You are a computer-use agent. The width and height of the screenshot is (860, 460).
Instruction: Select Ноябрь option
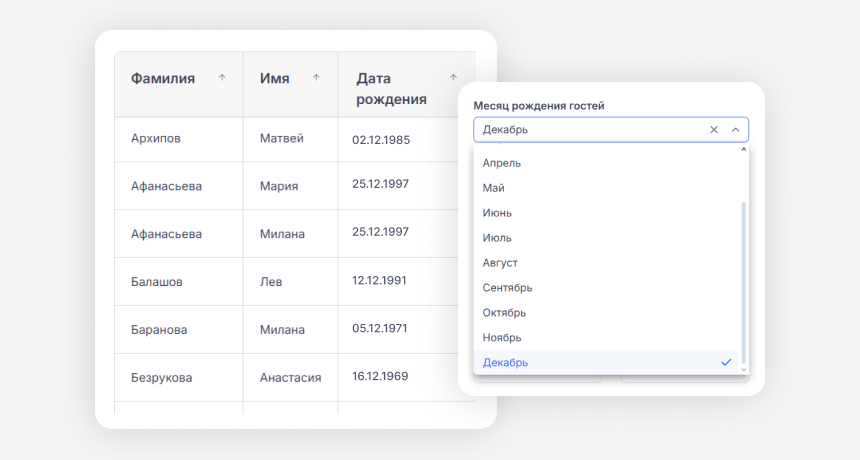502,337
